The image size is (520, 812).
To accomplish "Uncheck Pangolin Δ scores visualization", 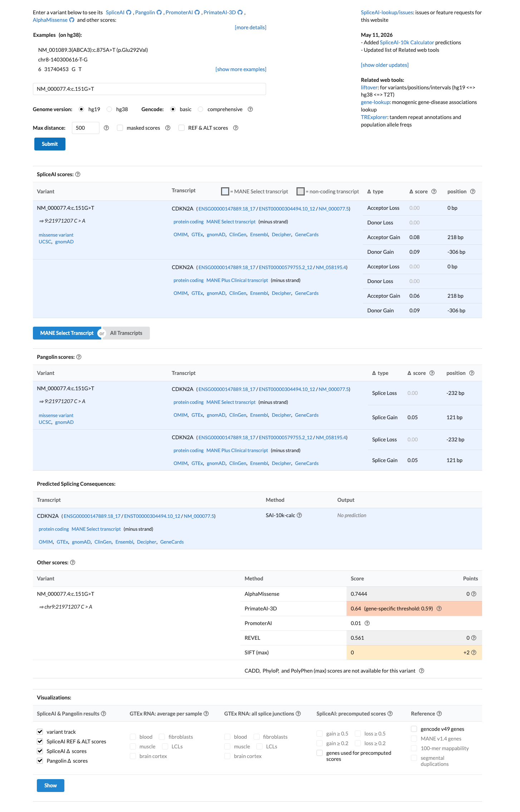I will click(40, 761).
